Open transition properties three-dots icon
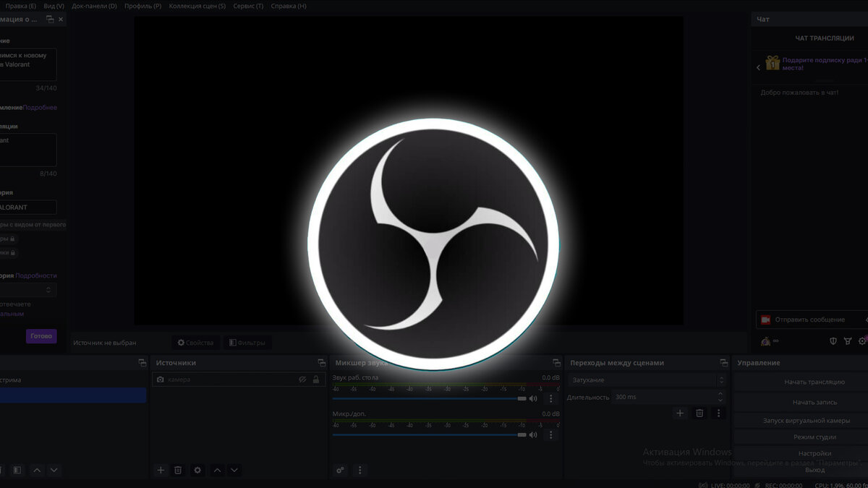868x488 pixels. point(718,413)
